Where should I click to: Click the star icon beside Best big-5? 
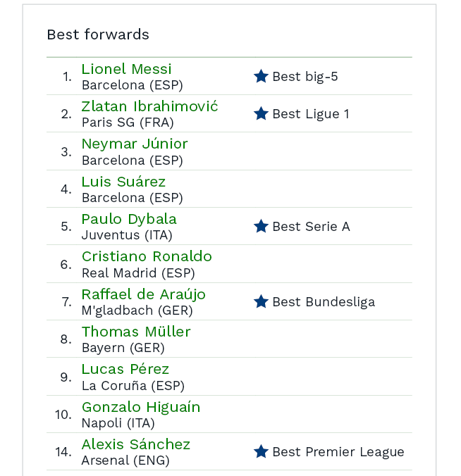[261, 76]
